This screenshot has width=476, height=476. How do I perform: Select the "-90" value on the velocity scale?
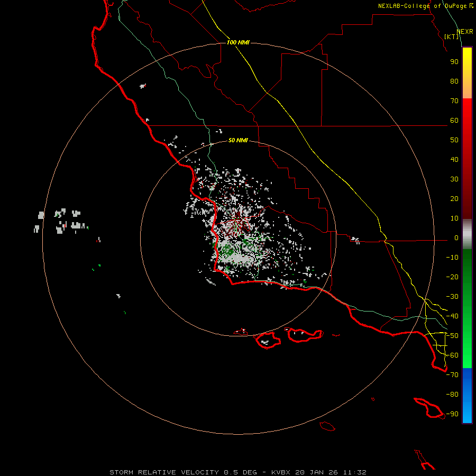[452, 414]
